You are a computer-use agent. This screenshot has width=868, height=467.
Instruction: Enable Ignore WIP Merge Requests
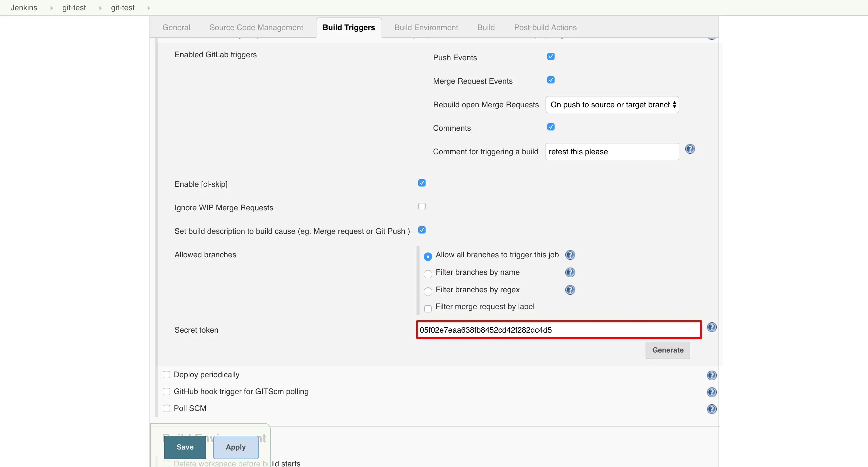[422, 207]
